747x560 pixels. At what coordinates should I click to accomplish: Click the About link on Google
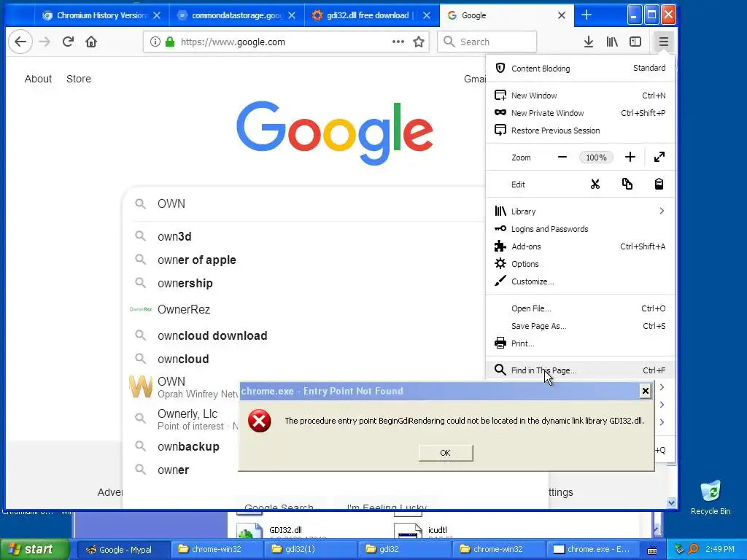38,79
